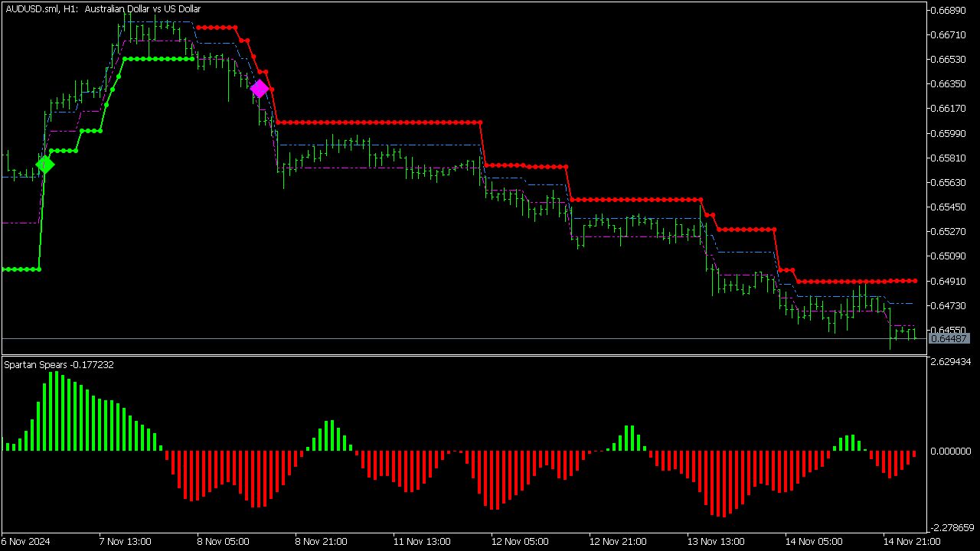Click the 0.66530 price scale value
The image size is (980, 551).
coord(949,60)
